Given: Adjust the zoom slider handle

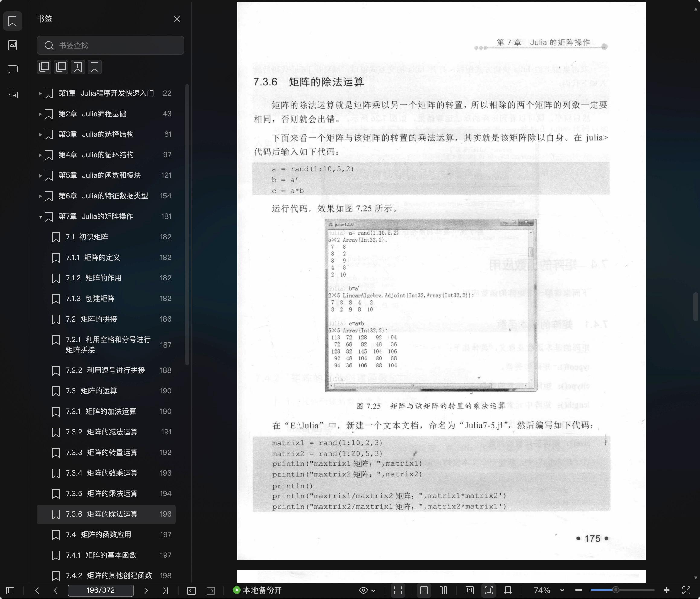Looking at the screenshot, I should (616, 590).
